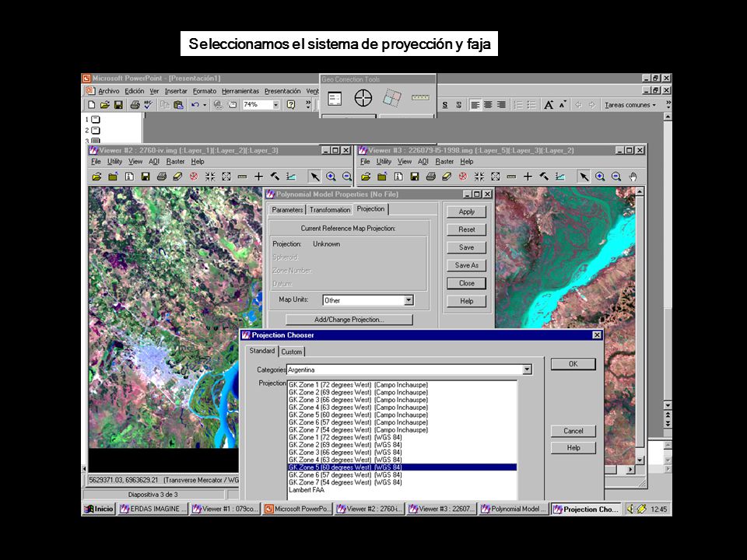Click the close-top-layer icon in Viewer #3
The image size is (747, 560).
tap(462, 177)
